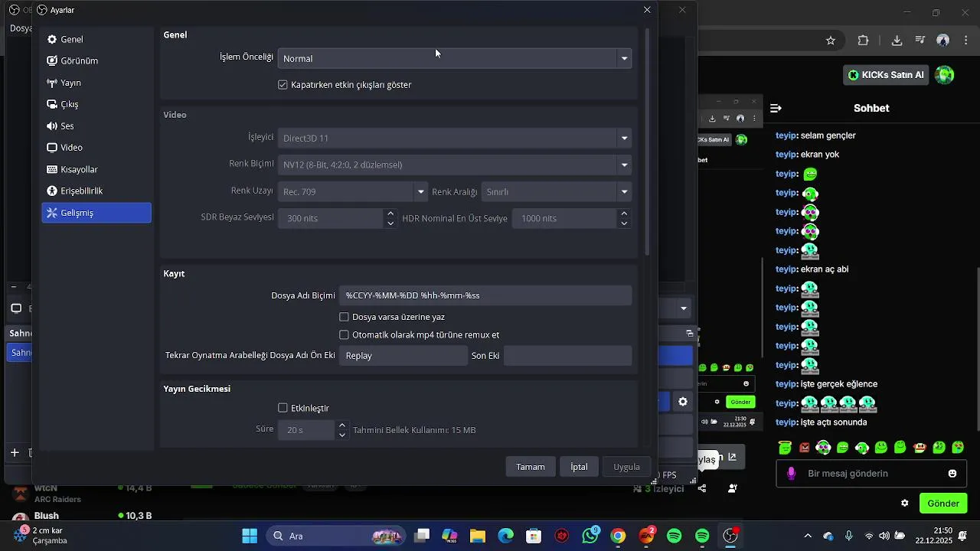Image resolution: width=980 pixels, height=551 pixels.
Task: Open File Explorer from taskbar
Action: coord(478,536)
